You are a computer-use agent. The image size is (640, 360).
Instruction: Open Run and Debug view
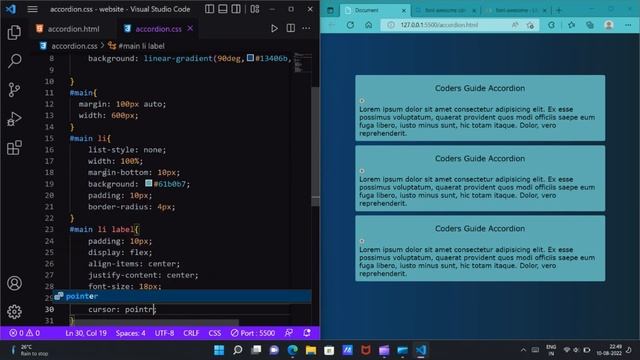pyautogui.click(x=14, y=119)
